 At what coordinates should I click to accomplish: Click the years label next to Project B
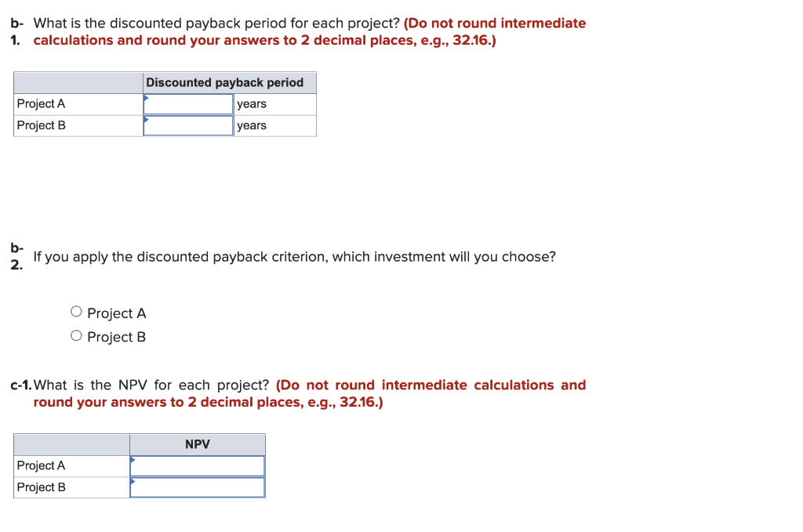point(252,125)
